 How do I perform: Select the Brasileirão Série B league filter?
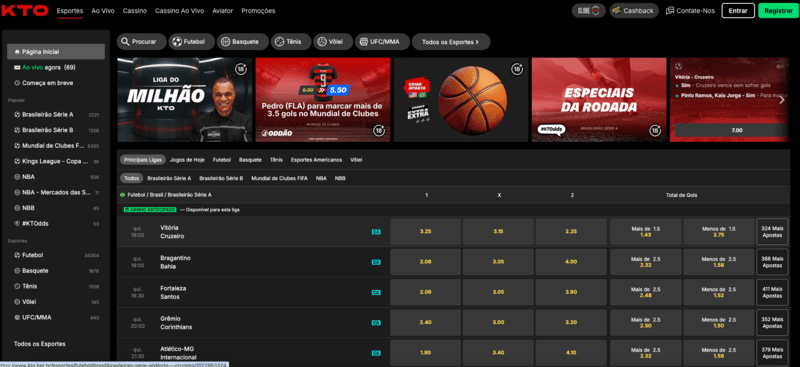[221, 179]
